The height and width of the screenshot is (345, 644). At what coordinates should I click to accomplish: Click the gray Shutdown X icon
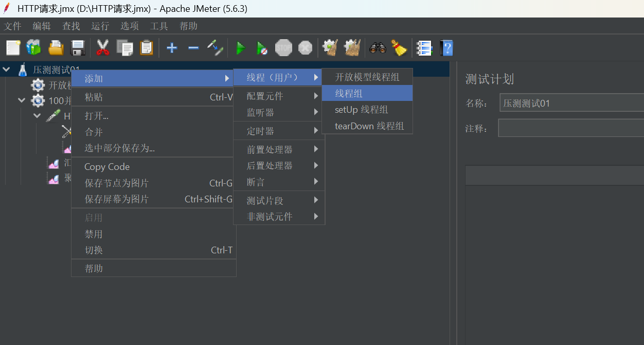click(305, 48)
